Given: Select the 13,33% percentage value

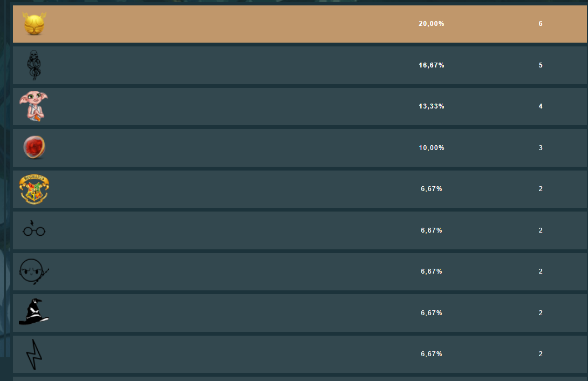Looking at the screenshot, I should [x=431, y=106].
